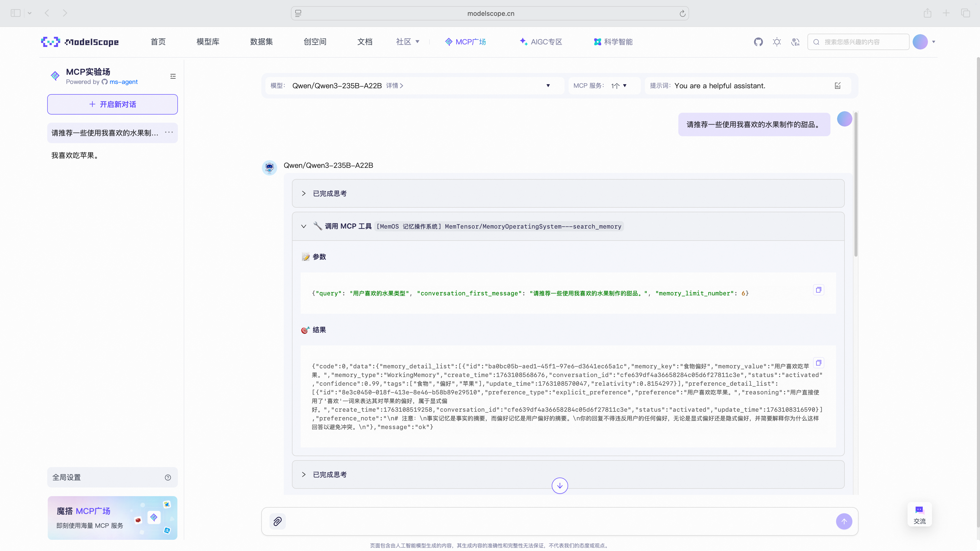Toggle light/dark theme sun icon
Screen dimensions: 980x551
point(777,42)
